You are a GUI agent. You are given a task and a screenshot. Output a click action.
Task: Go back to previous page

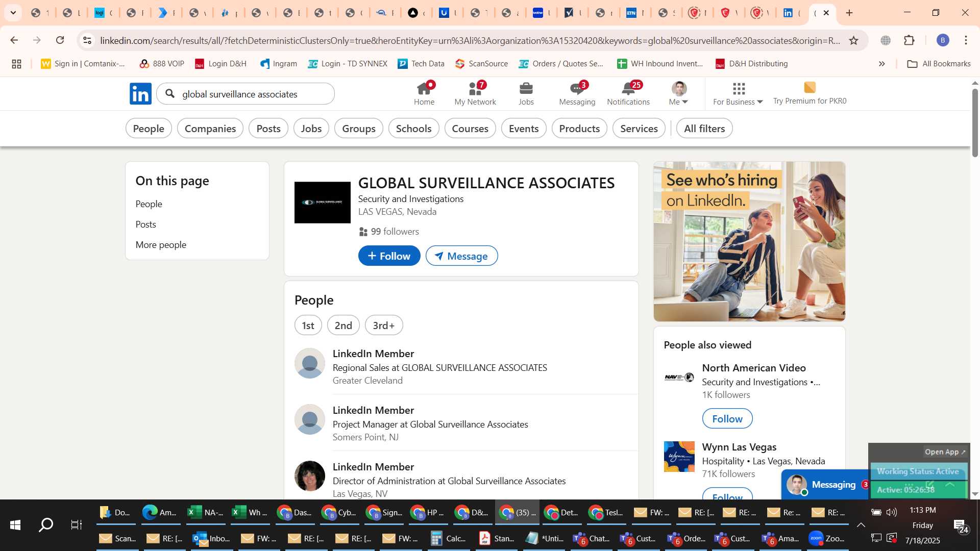(x=14, y=40)
